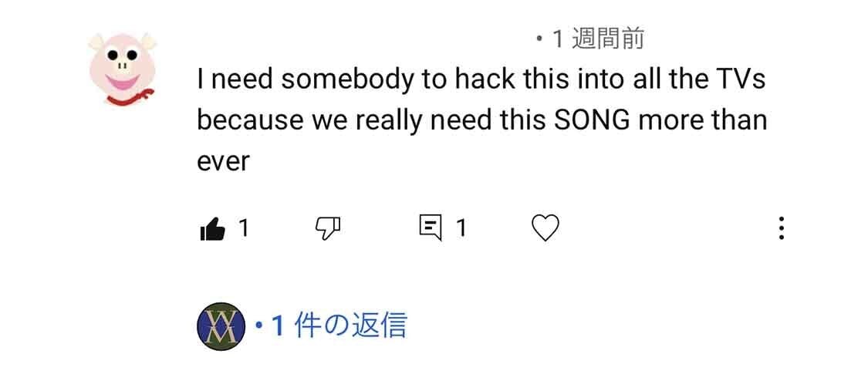The image size is (868, 371).
Task: Click the reply speech-bubble icon
Action: (430, 228)
